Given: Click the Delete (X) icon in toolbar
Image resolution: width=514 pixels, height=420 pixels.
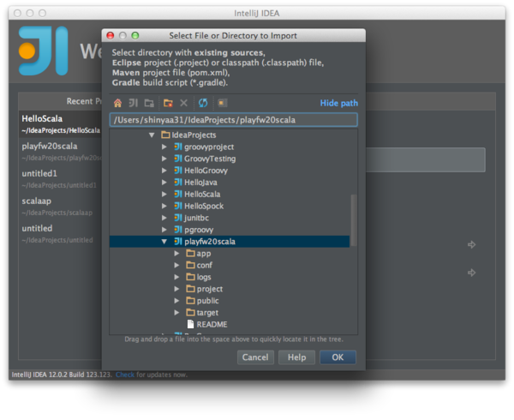Looking at the screenshot, I should click(x=184, y=103).
